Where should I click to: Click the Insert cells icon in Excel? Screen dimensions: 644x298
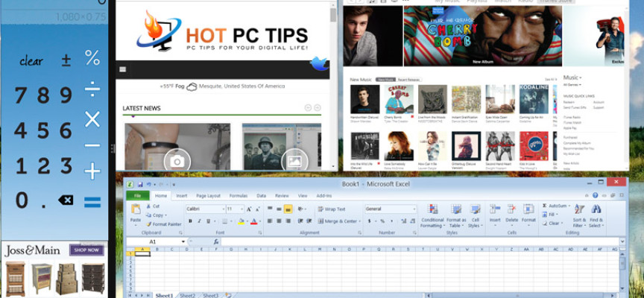pos(495,209)
